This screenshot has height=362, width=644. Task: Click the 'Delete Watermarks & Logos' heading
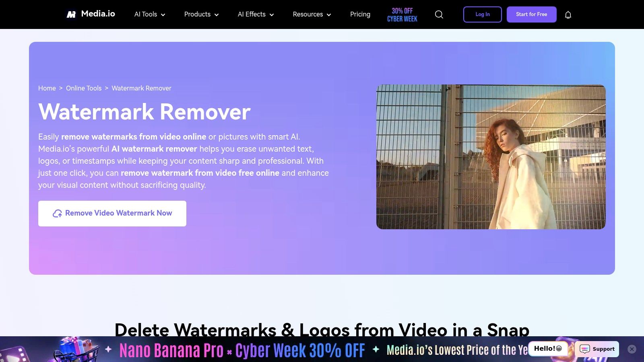[x=322, y=330]
